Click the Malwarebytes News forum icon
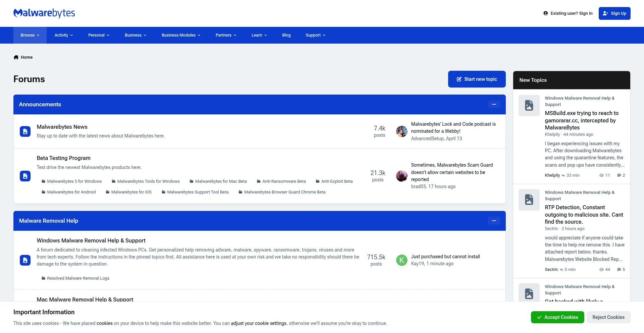This screenshot has height=333, width=644. (x=25, y=131)
